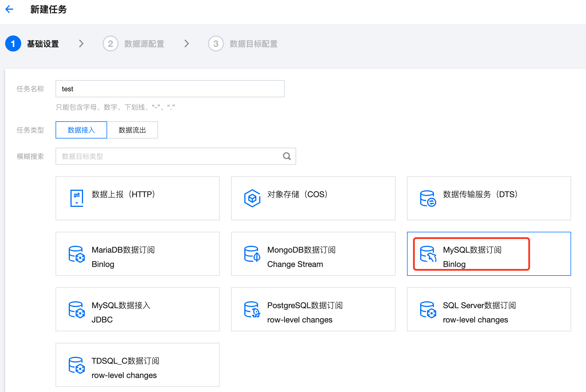Select 数据流出 task type

[132, 130]
